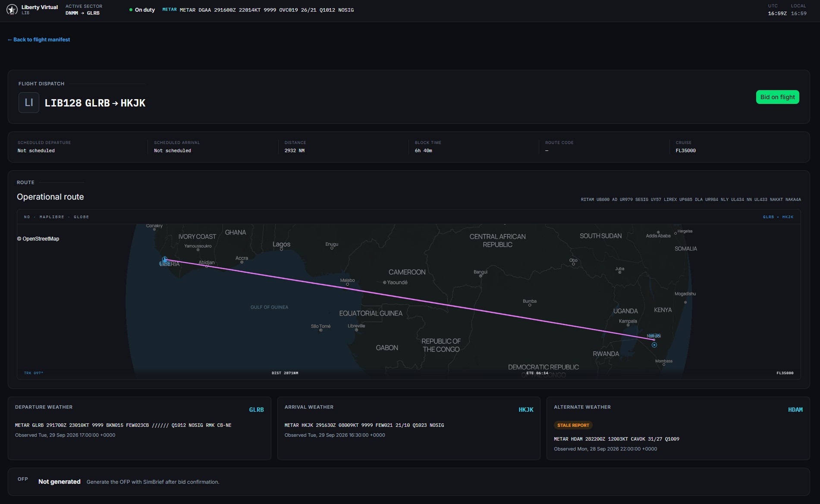The width and height of the screenshot is (820, 504).
Task: Click the METAR HKJK 291630Z report text
Action: 364,425
